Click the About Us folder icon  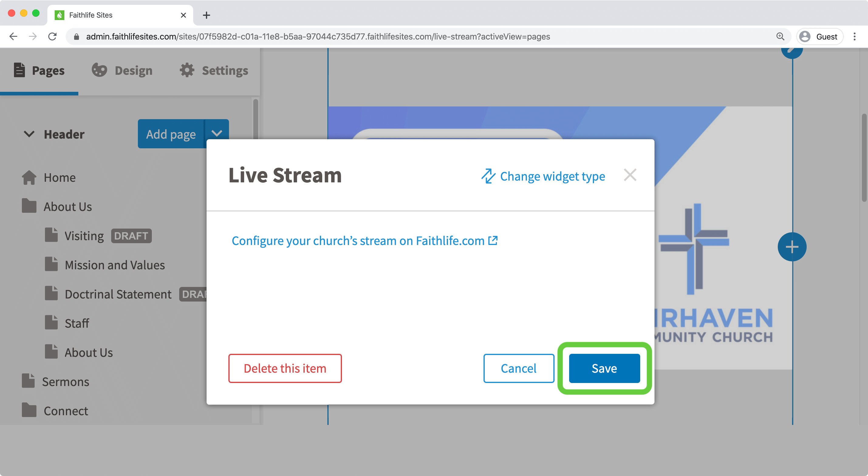click(x=29, y=206)
